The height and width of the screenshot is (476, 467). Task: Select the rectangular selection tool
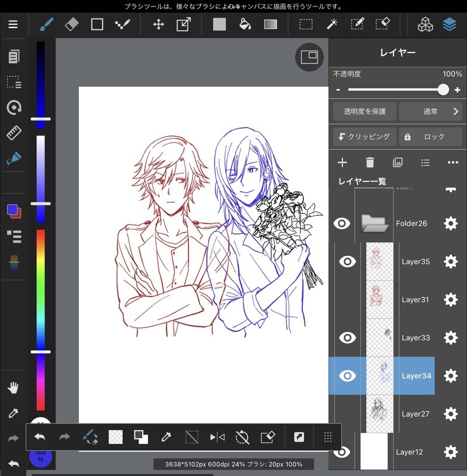click(x=306, y=25)
